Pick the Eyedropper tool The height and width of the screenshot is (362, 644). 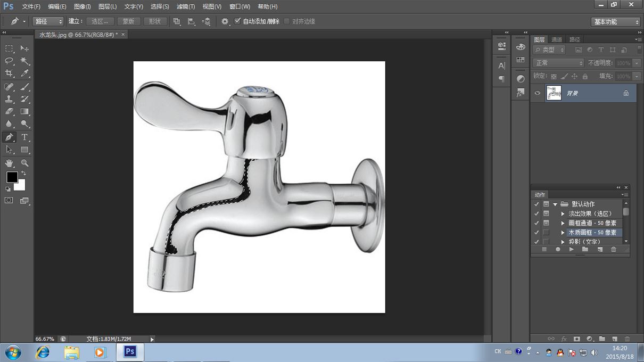point(24,73)
